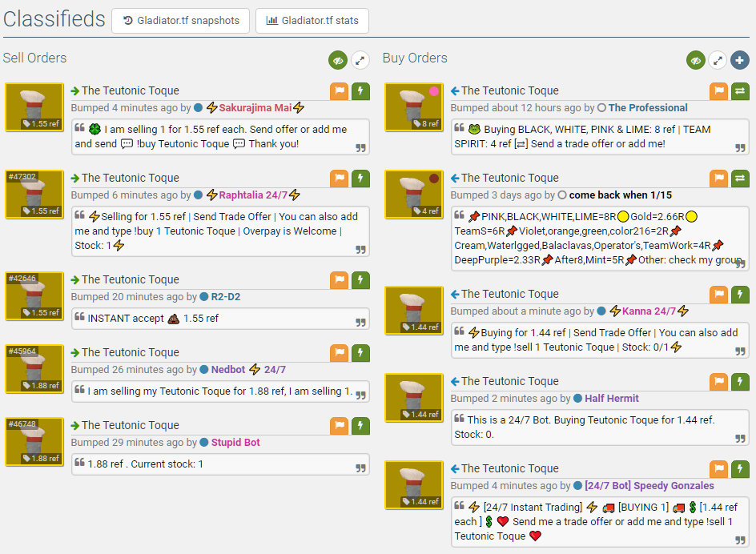
Task: Select Half Hermit's 1.44 ref item thumbnail
Action: point(414,398)
